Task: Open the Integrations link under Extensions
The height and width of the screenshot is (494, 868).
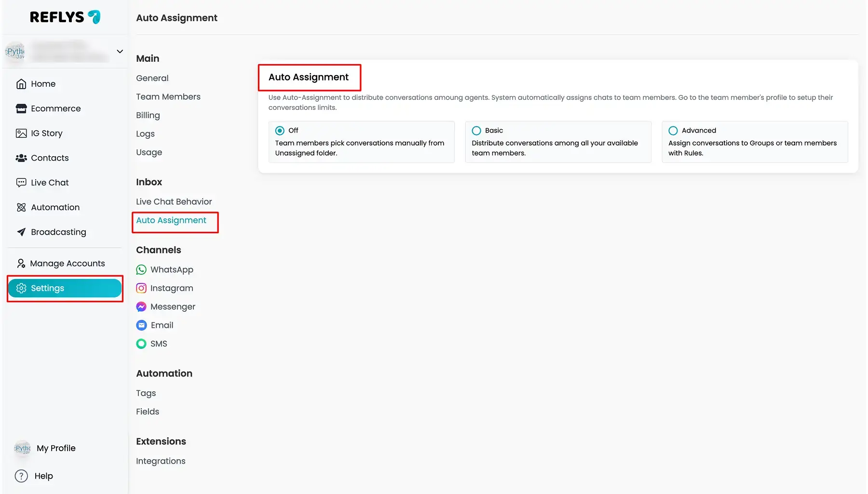Action: (161, 461)
